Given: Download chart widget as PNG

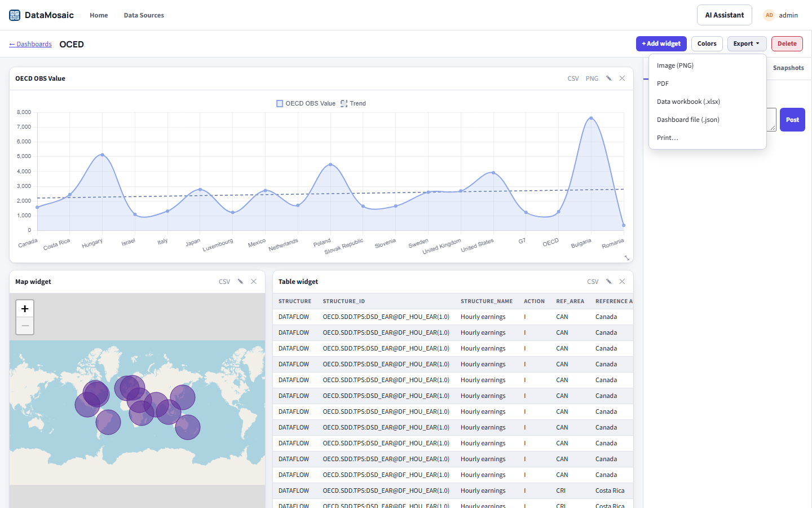Looking at the screenshot, I should tap(592, 78).
